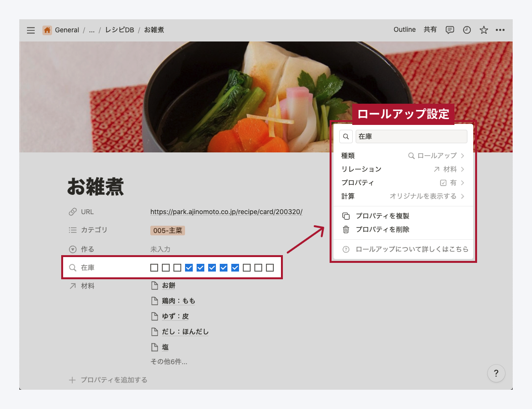Click the URL property link icon
The image size is (532, 409).
click(x=73, y=212)
